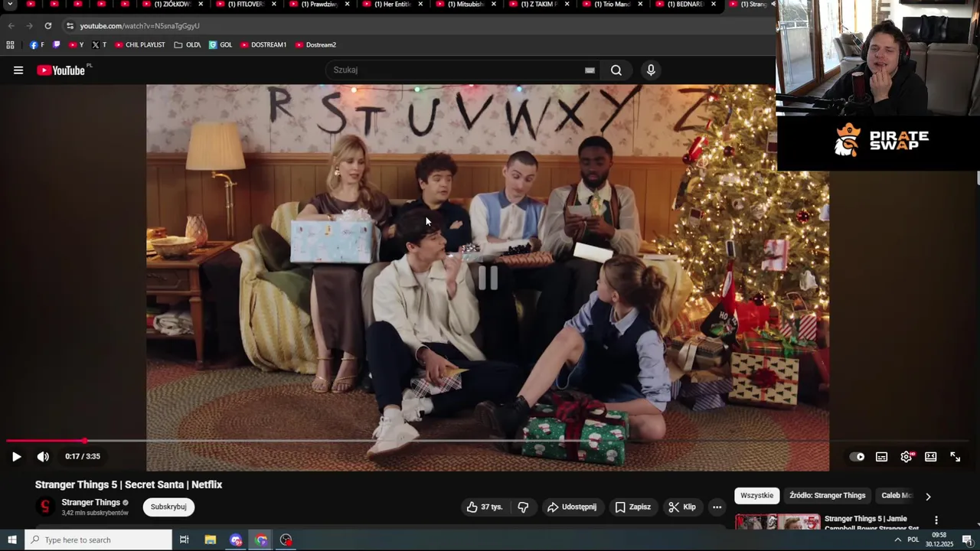This screenshot has height=551, width=980.
Task: Open the player settings gear
Action: (x=906, y=457)
